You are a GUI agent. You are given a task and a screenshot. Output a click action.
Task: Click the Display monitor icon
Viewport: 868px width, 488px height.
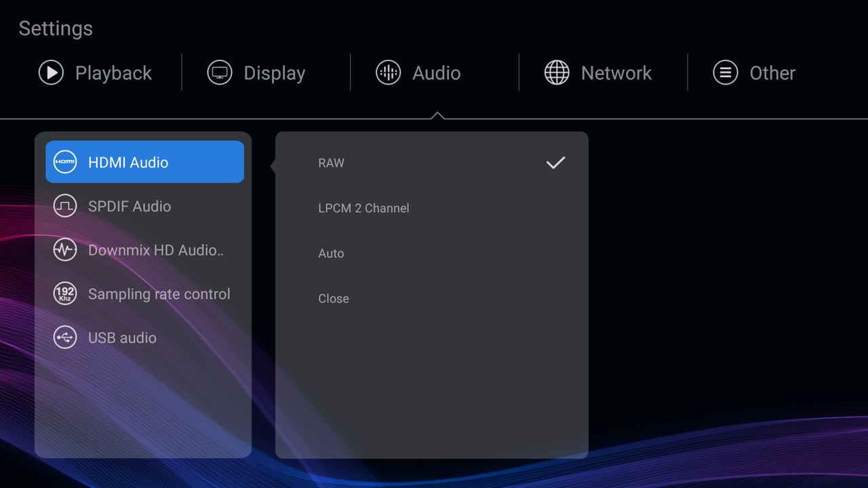point(220,73)
